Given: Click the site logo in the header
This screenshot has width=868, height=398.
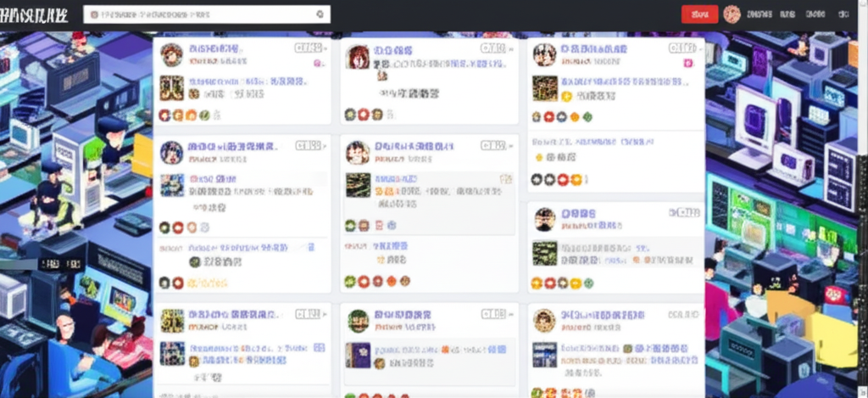Looking at the screenshot, I should click(35, 14).
